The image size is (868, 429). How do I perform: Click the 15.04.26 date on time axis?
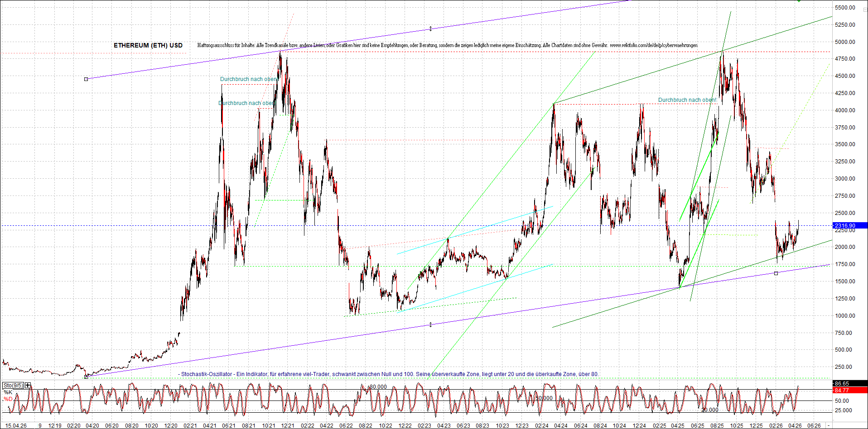(16, 425)
